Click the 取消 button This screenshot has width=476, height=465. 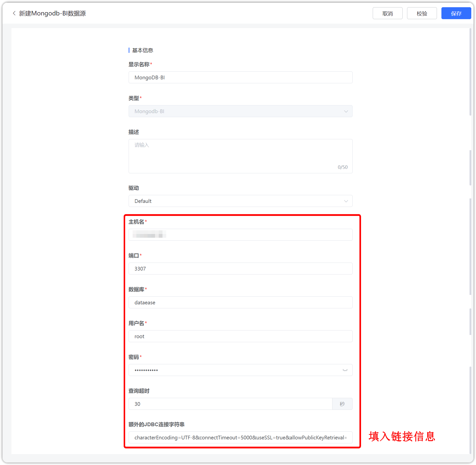(387, 13)
